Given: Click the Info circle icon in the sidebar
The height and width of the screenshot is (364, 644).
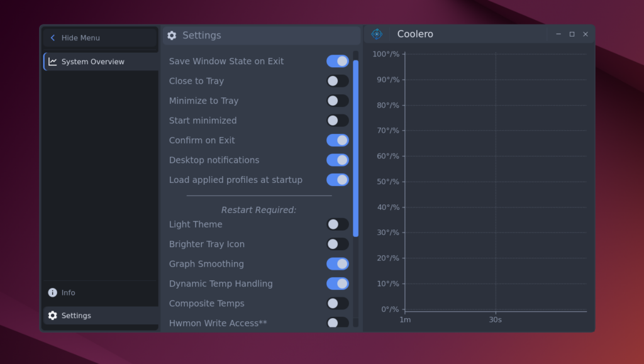Looking at the screenshot, I should [52, 293].
